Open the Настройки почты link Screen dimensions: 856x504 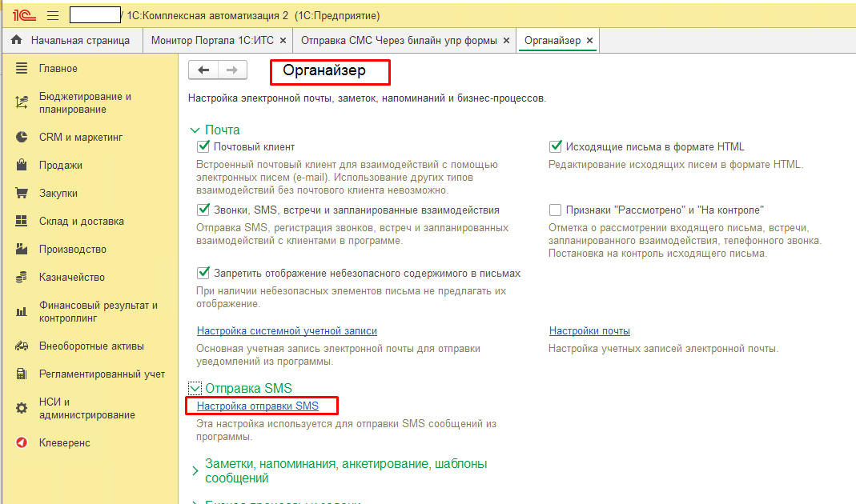tap(589, 330)
